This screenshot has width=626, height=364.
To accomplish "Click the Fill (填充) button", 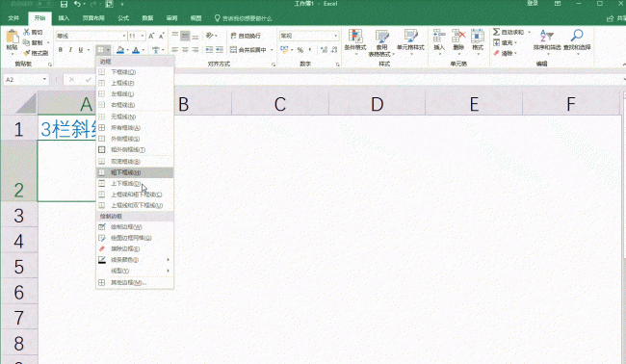I will point(505,42).
